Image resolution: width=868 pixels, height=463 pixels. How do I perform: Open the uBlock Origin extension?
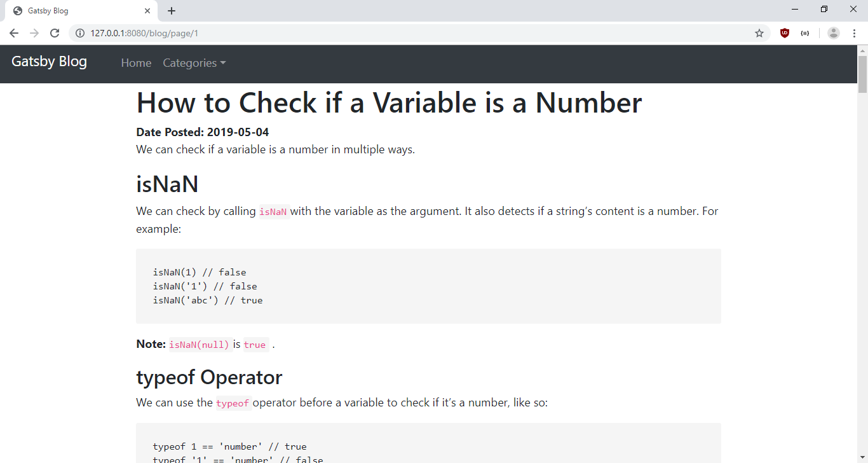coord(784,32)
